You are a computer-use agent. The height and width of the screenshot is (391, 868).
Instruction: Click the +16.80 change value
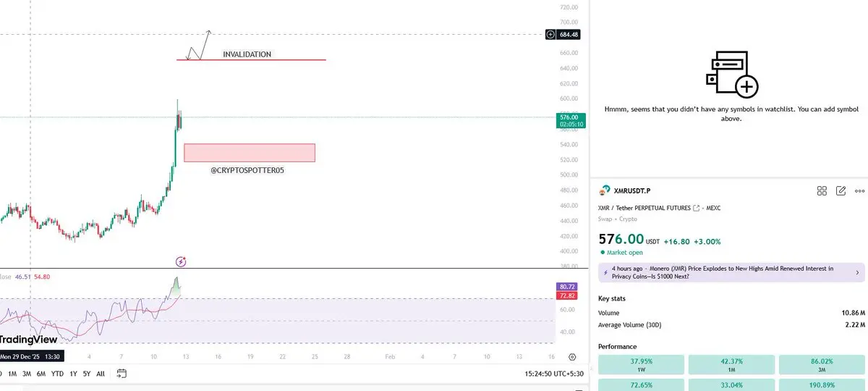tap(677, 242)
